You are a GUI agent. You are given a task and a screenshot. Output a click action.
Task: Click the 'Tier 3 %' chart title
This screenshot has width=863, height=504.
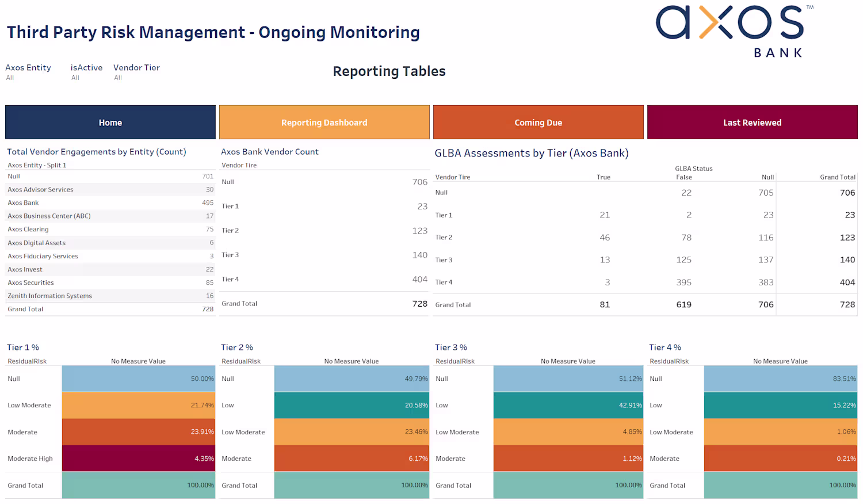coord(451,348)
